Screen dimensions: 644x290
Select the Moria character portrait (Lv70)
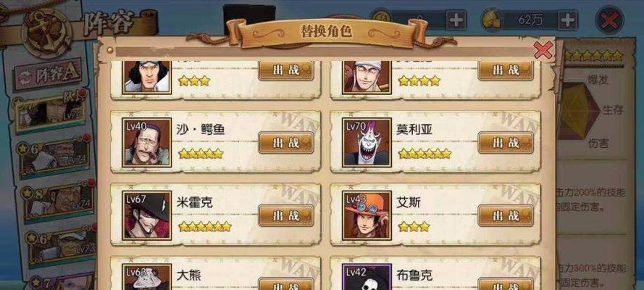[x=367, y=143]
